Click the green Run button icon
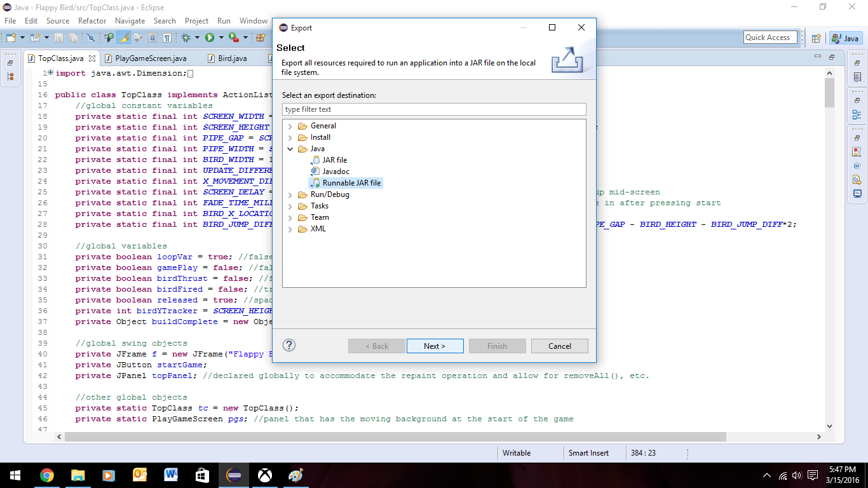 [210, 38]
